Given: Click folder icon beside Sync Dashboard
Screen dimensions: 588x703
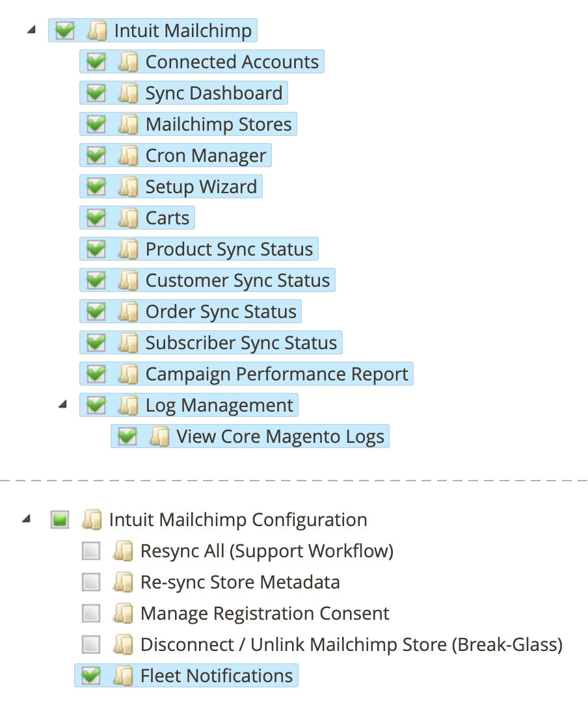Looking at the screenshot, I should 129,93.
